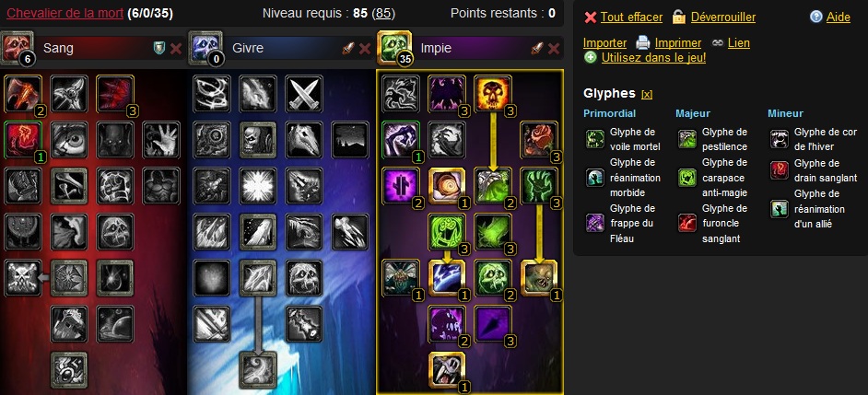Select the Impie tree green skull icon
Image resolution: width=868 pixels, height=395 pixels.
[393, 48]
